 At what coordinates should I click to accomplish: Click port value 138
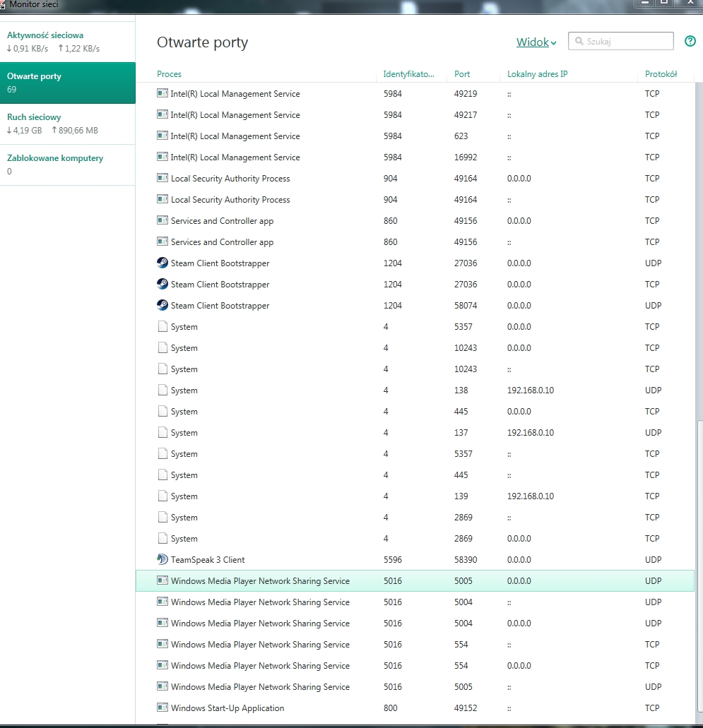click(461, 390)
